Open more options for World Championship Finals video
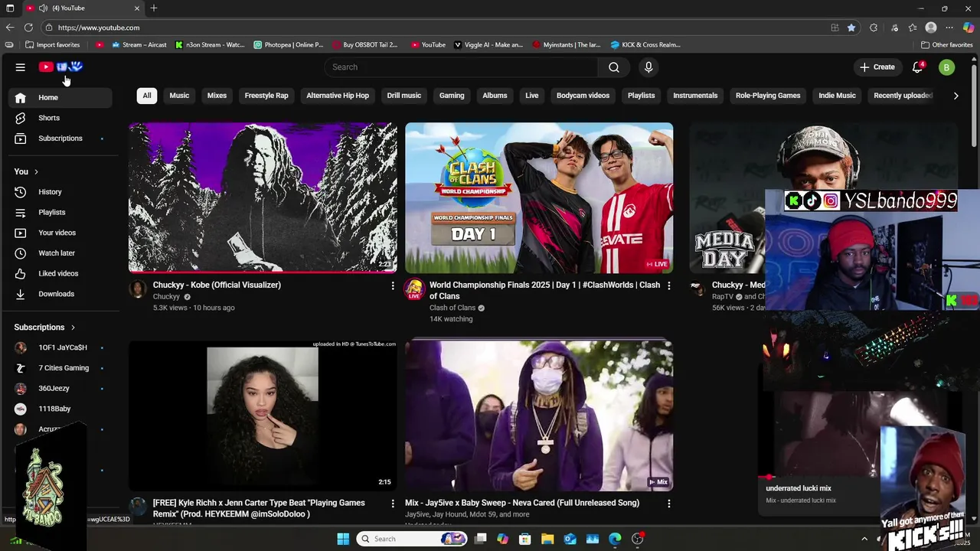This screenshot has height=551, width=980. tap(669, 285)
